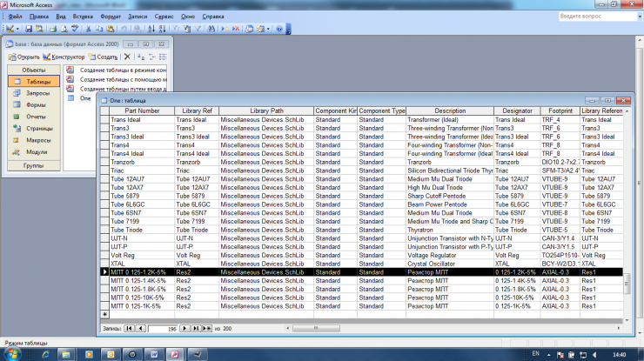Click the record number input field
The image size is (644, 361).
click(167, 329)
